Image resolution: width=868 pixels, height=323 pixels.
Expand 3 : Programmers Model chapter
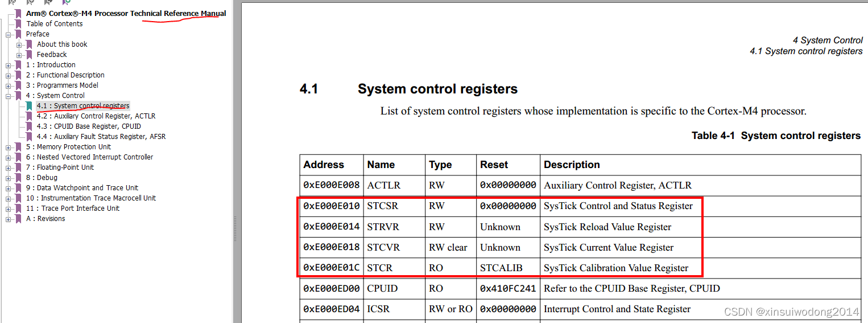9,85
